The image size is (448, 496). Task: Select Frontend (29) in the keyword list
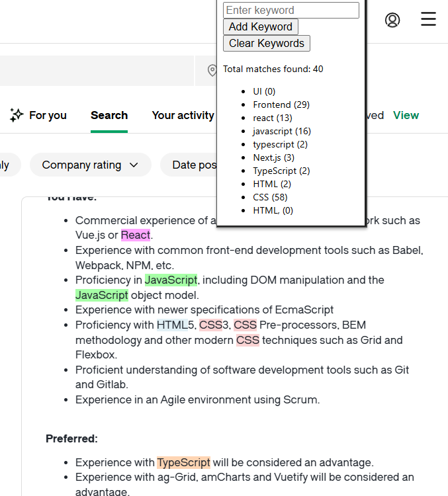pyautogui.click(x=281, y=104)
